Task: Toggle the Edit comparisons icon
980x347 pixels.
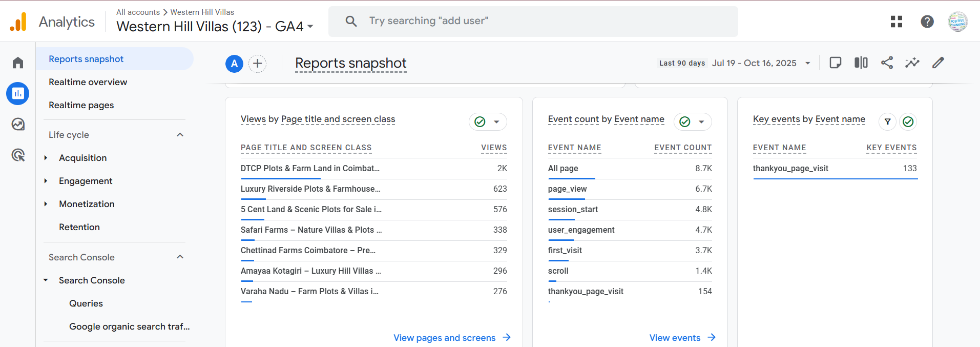Action: [x=861, y=63]
